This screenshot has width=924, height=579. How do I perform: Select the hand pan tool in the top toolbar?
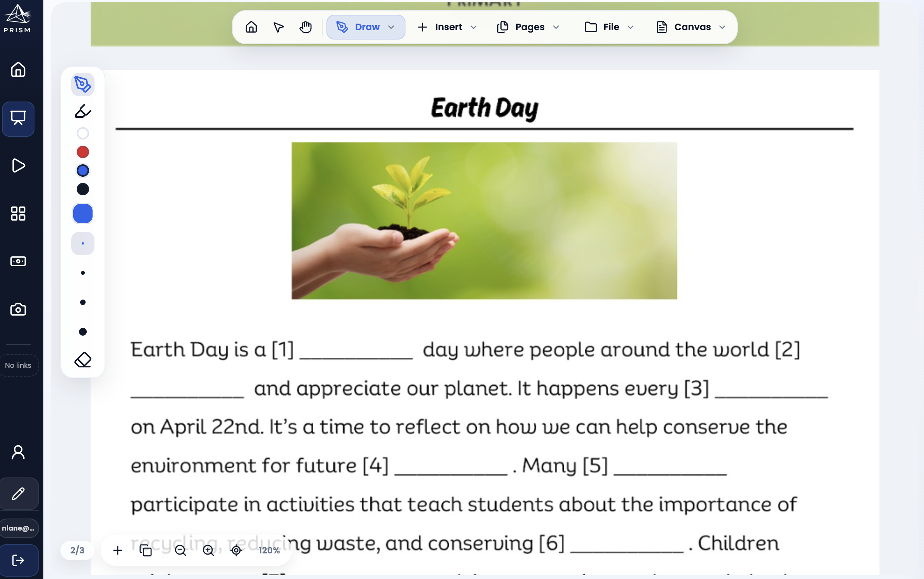(306, 27)
